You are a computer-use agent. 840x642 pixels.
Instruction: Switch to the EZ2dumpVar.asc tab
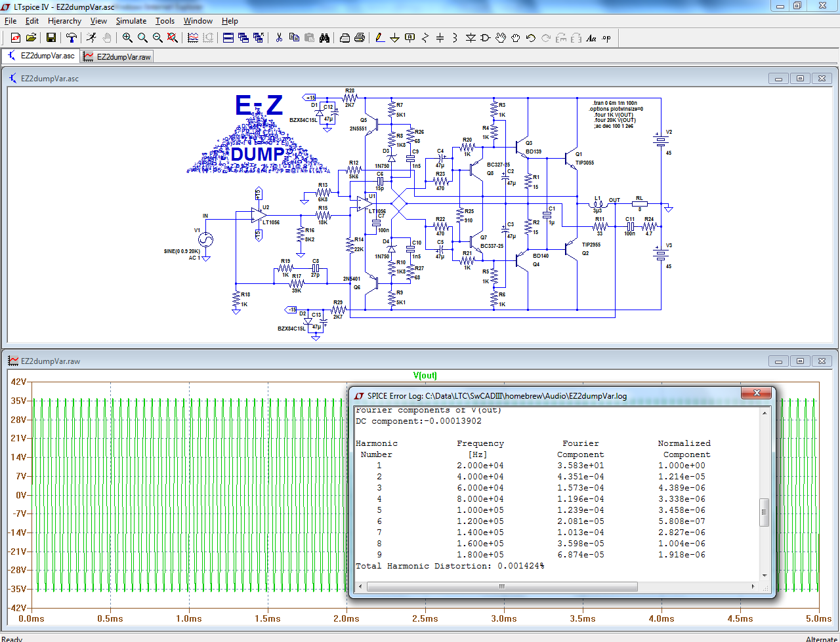(x=41, y=56)
